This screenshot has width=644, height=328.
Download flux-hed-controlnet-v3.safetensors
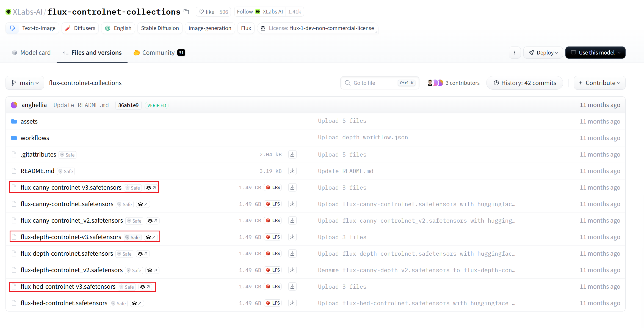(x=292, y=286)
